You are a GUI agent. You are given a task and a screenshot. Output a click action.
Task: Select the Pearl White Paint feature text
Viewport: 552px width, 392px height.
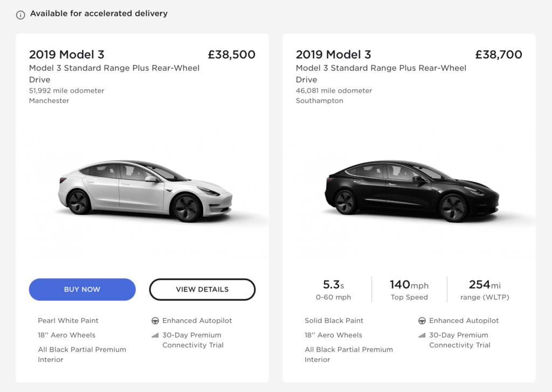[x=68, y=320]
